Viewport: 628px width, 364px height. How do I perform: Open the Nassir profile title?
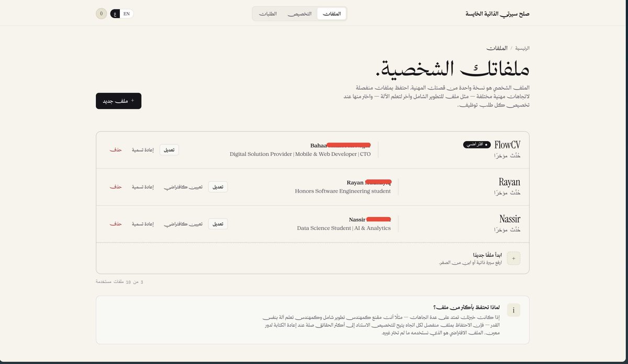pyautogui.click(x=510, y=219)
